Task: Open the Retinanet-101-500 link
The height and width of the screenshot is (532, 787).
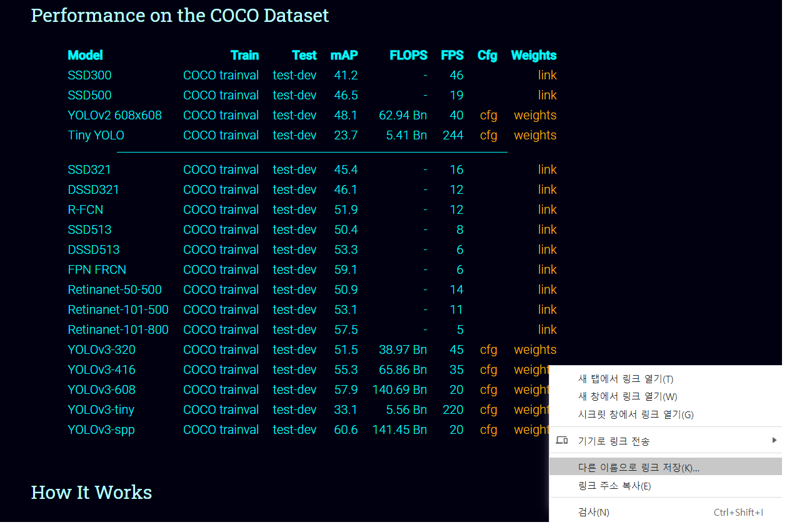Action: 547,309
